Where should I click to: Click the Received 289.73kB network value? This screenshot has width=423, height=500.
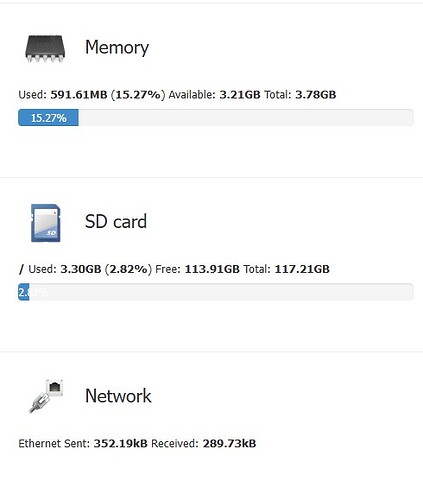(229, 443)
